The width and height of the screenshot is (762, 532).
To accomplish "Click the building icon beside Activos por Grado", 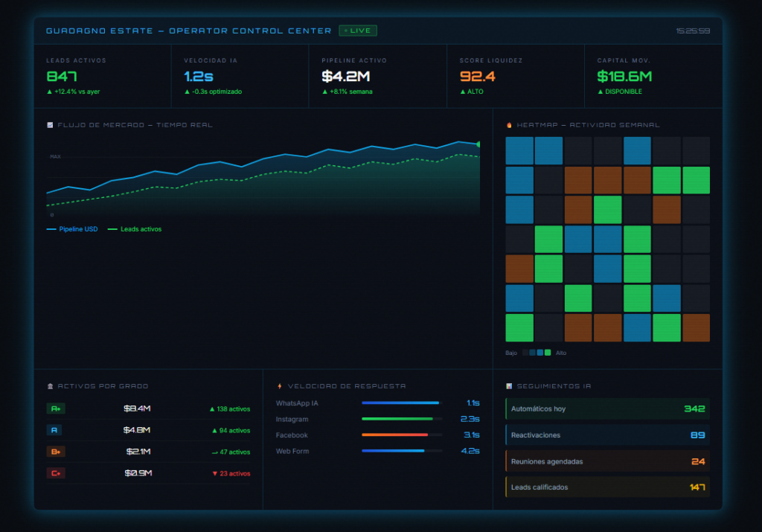I will 50,386.
